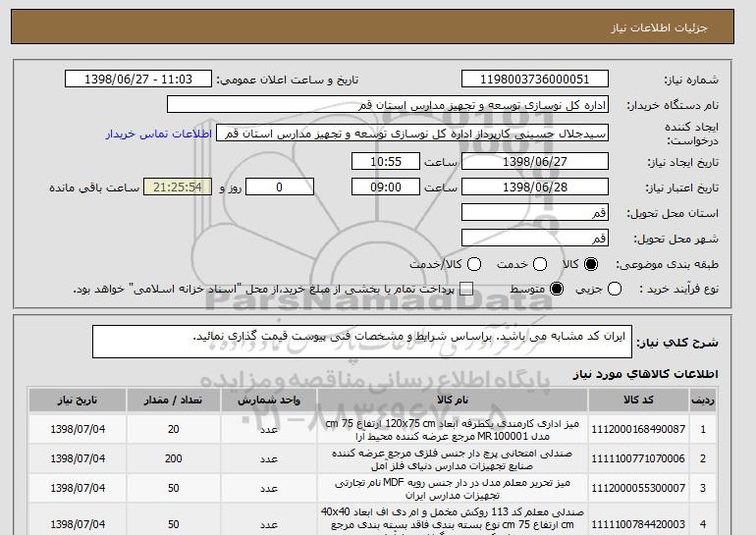Click the date 1398/07/04 in row 1

pos(78,429)
